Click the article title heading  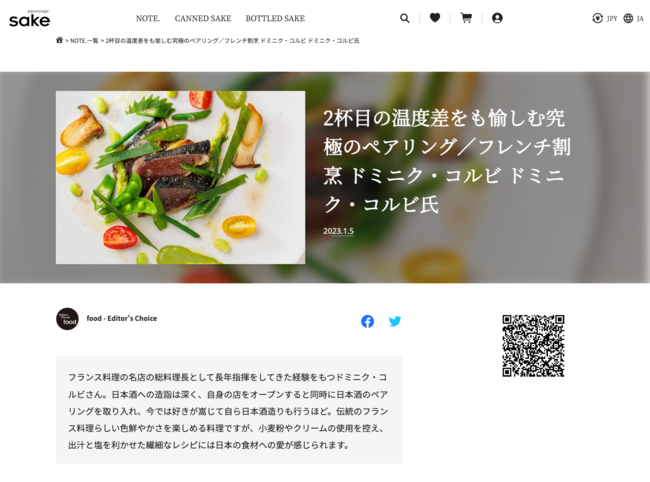pyautogui.click(x=447, y=161)
